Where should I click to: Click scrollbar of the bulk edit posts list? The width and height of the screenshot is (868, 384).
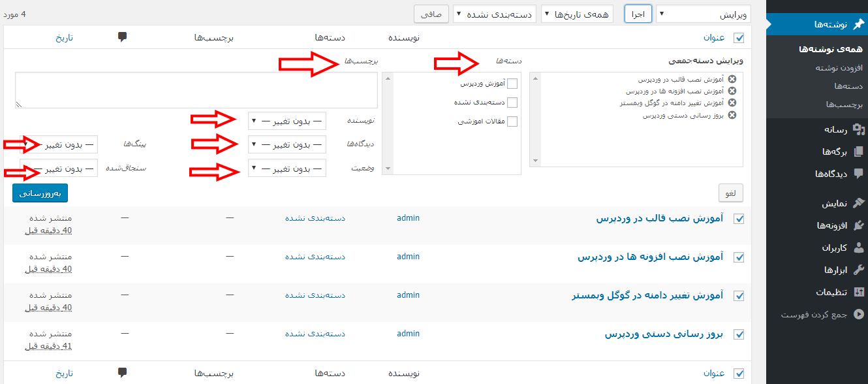[x=536, y=120]
